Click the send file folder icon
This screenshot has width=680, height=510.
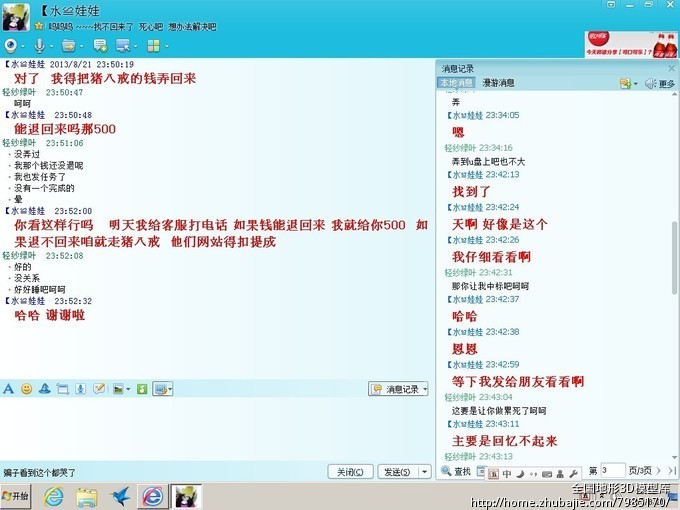(x=67, y=45)
